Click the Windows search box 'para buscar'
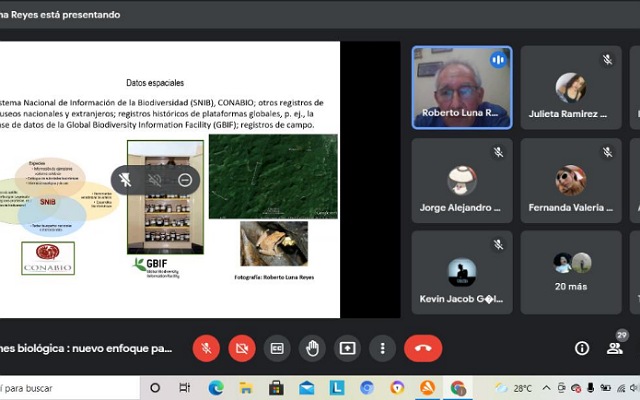 (69, 388)
